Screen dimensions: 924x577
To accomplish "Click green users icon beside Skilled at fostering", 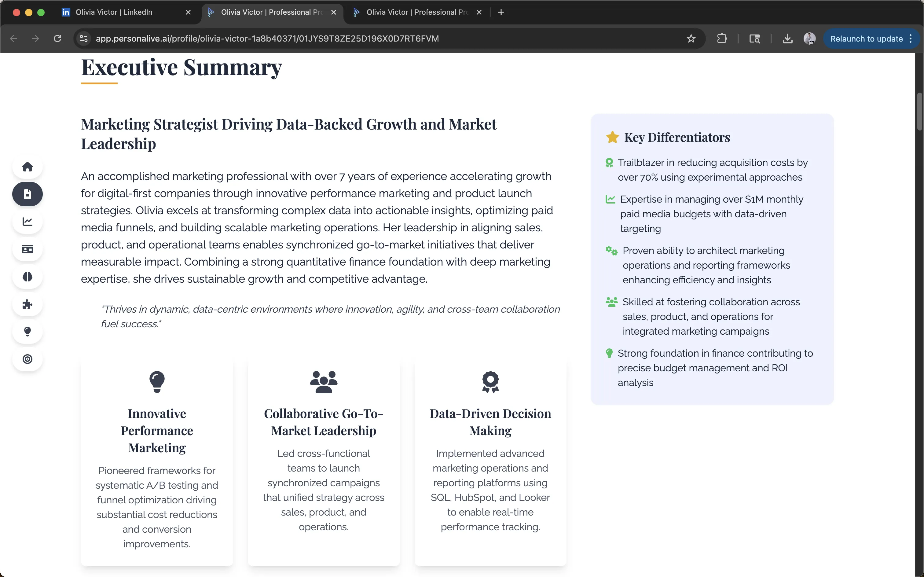I will [x=611, y=302].
